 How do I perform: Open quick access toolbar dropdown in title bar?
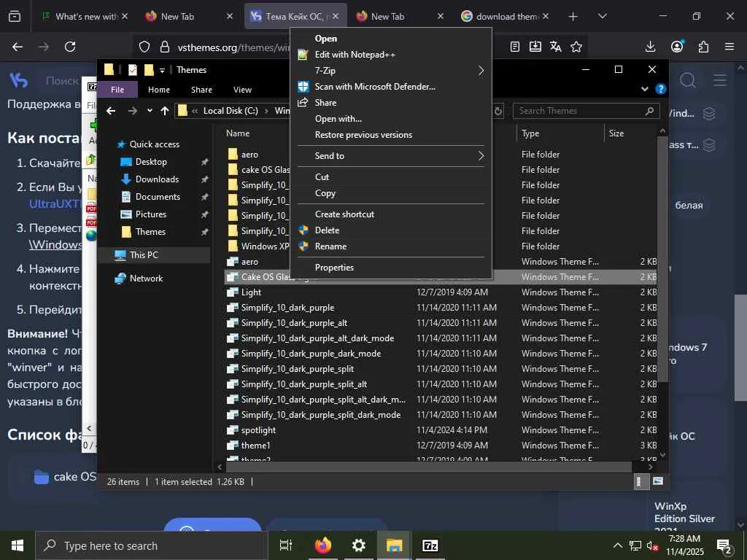click(162, 71)
